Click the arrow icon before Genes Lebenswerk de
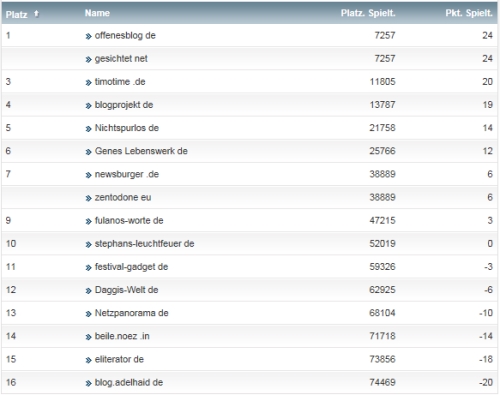 pyautogui.click(x=88, y=152)
